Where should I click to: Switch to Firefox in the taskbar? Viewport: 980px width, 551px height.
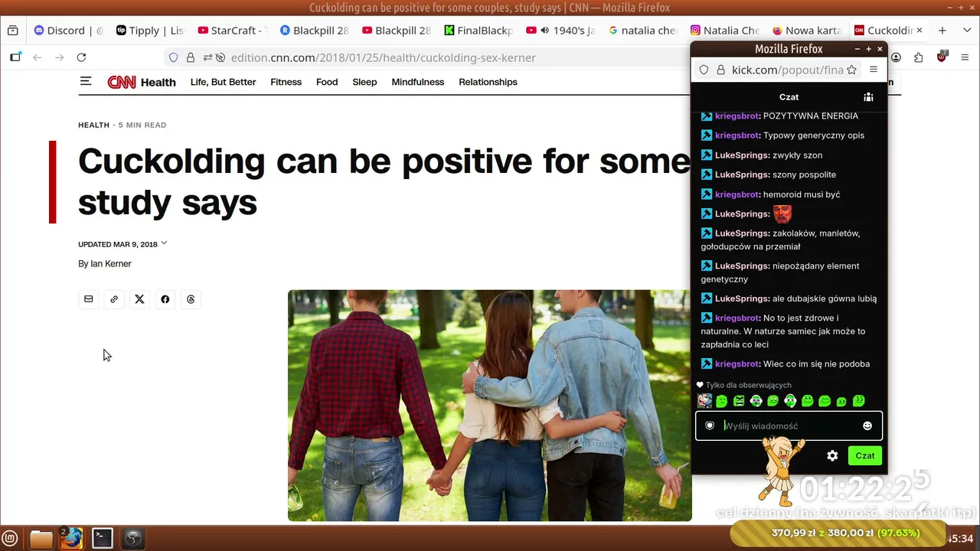tap(71, 539)
